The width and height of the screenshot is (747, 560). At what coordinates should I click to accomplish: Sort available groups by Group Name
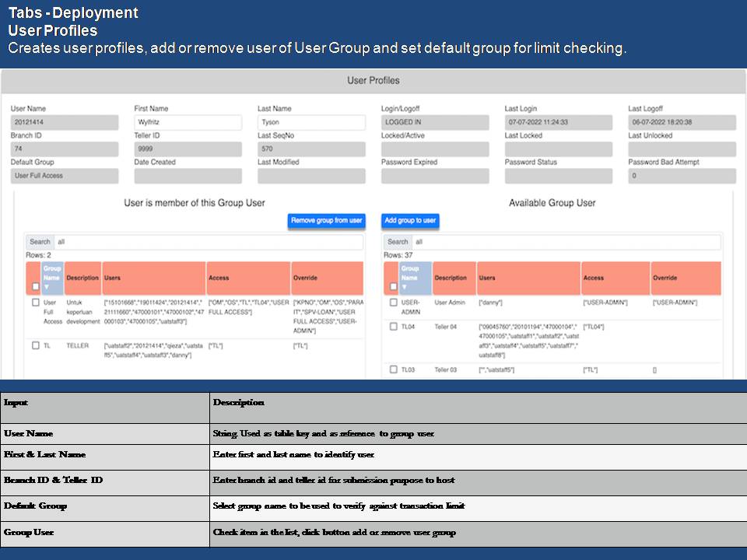click(x=409, y=278)
